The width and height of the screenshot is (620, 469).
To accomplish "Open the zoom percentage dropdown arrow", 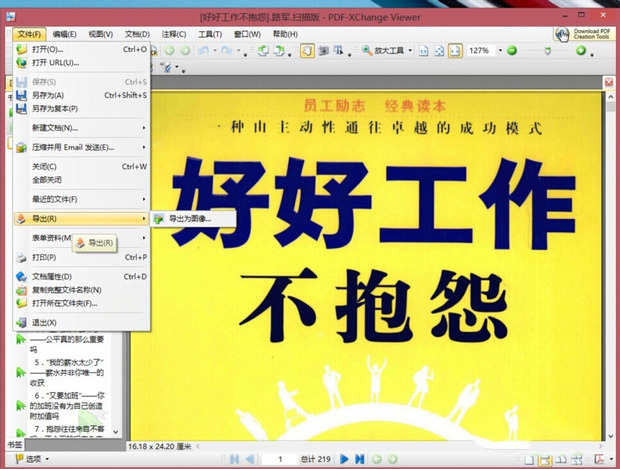I will pyautogui.click(x=500, y=51).
